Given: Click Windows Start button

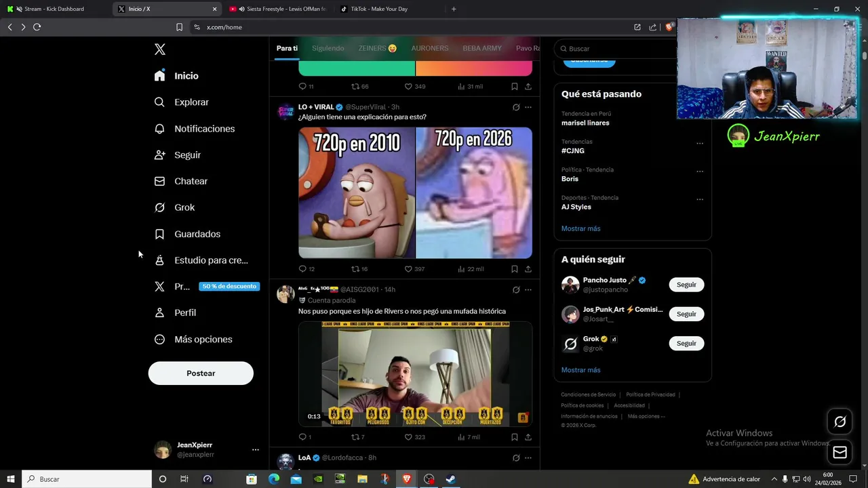Looking at the screenshot, I should [x=11, y=479].
